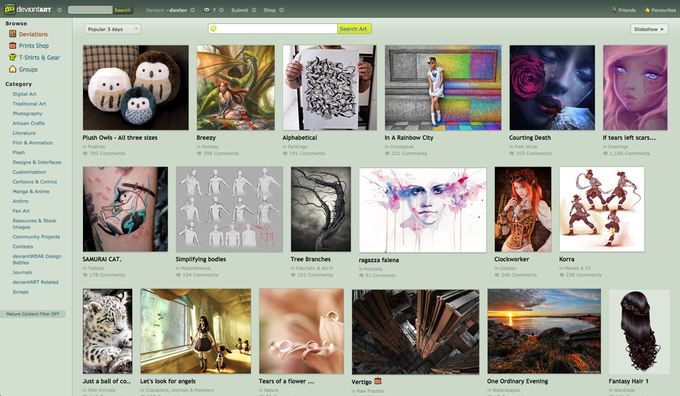The height and width of the screenshot is (396, 680).
Task: Open the ragazza falena watercolor thumbnail
Action: (x=422, y=210)
